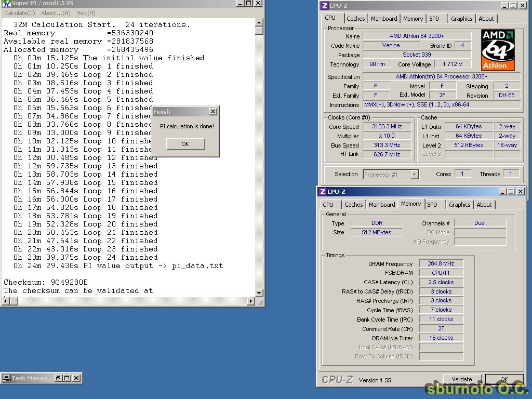Click the Checksum: 9C49280E line
This screenshot has width=532, height=399.
pyautogui.click(x=46, y=282)
